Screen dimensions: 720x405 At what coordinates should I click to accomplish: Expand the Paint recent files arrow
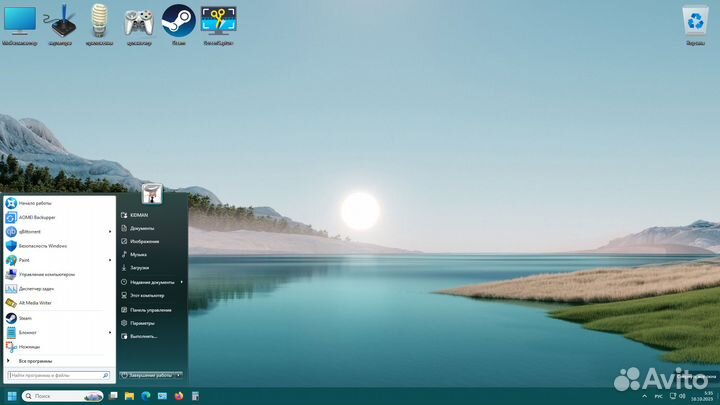pyautogui.click(x=109, y=259)
